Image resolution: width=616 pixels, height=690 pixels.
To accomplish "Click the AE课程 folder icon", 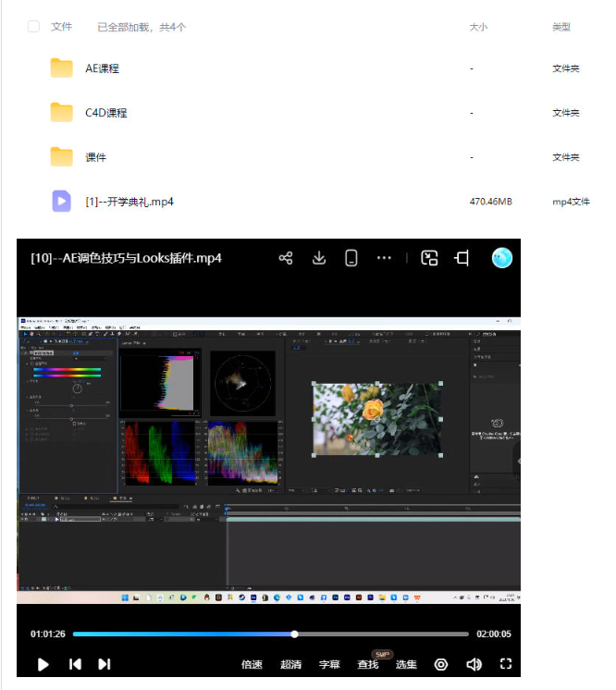I will (62, 68).
